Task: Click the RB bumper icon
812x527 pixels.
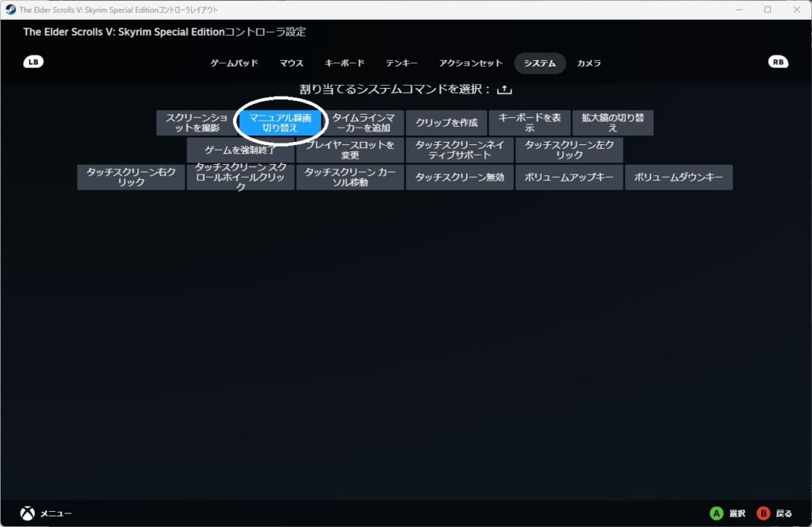Action: click(778, 62)
